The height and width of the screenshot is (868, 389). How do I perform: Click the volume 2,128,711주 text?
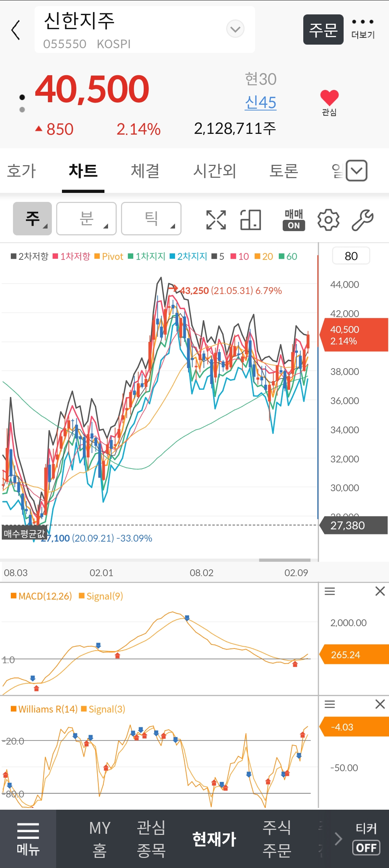[x=235, y=129]
